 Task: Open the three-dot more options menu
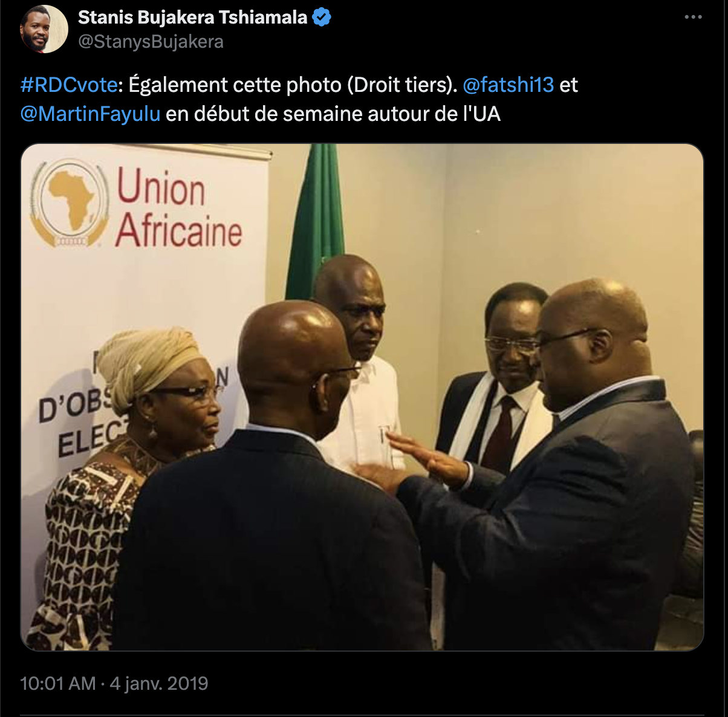tap(693, 18)
